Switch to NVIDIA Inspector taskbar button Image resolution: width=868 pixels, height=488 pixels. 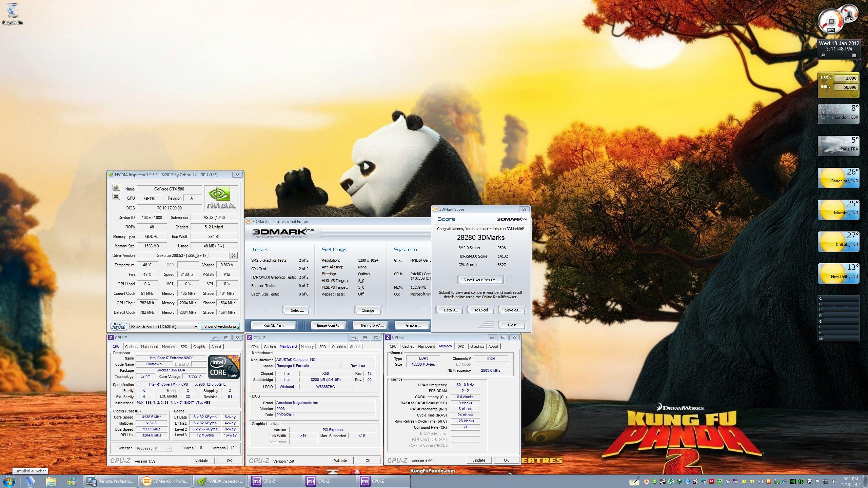(x=220, y=481)
